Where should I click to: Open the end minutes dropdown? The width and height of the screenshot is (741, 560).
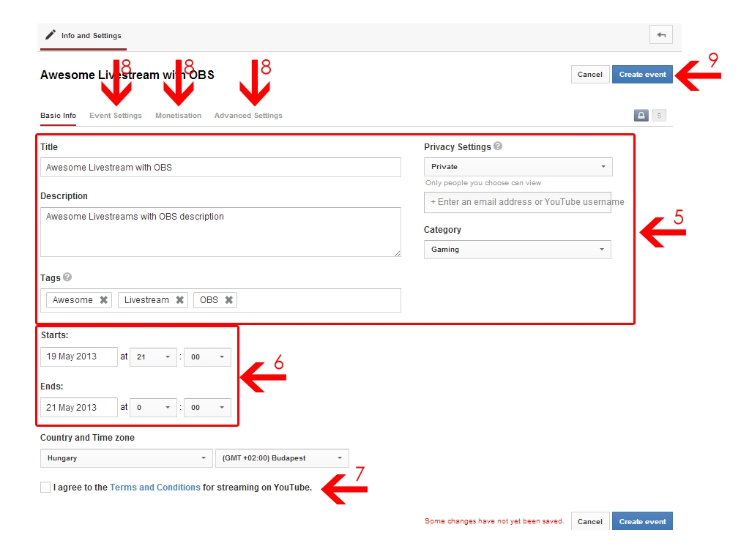(207, 407)
